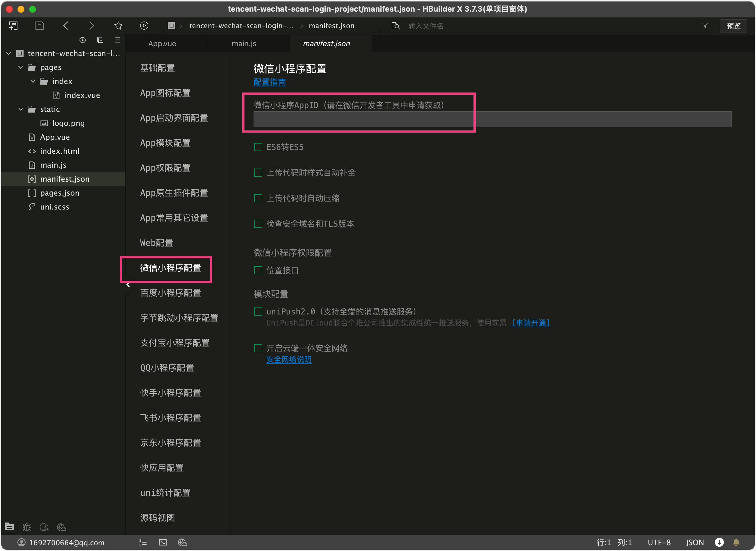Click the 输入文件名 search field
Viewport: 756px width, 551px height.
click(x=550, y=26)
